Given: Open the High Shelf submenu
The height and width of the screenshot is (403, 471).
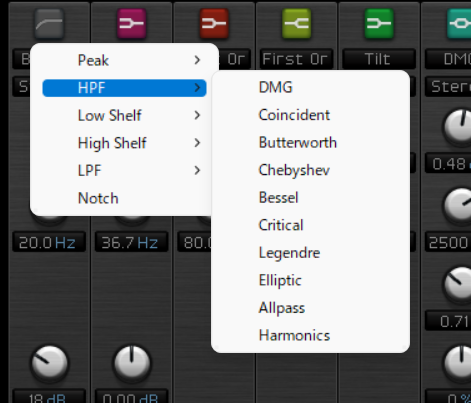Looking at the screenshot, I should point(124,143).
